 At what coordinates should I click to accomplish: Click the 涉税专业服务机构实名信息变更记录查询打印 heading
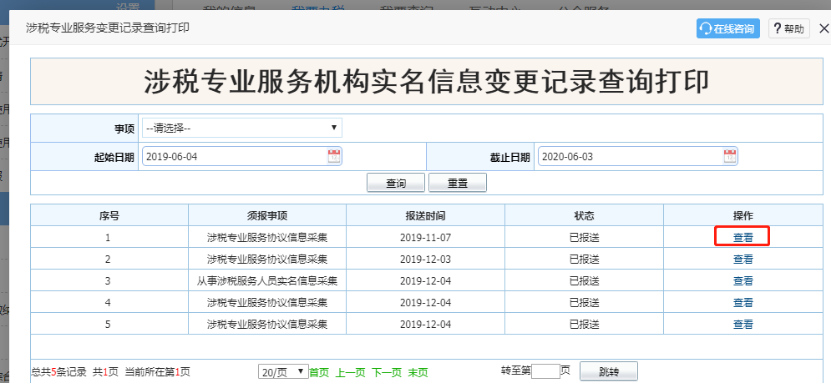pyautogui.click(x=427, y=82)
